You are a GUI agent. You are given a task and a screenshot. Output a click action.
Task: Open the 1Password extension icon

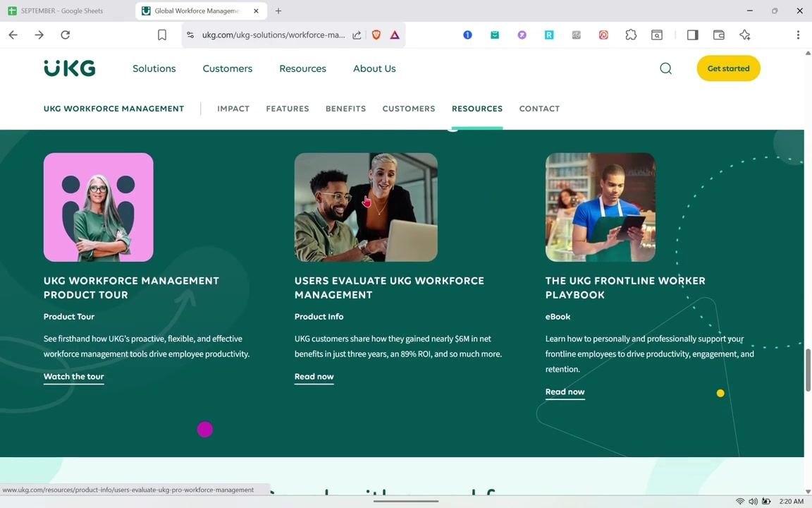pyautogui.click(x=467, y=35)
